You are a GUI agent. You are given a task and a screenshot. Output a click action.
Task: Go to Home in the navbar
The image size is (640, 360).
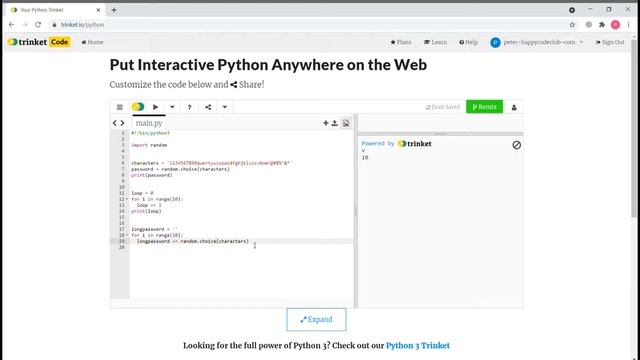(x=92, y=42)
